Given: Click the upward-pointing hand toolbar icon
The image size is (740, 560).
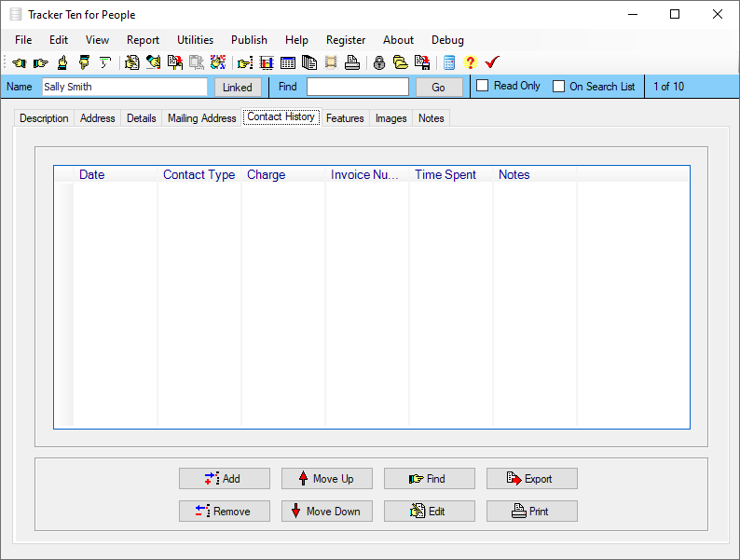Looking at the screenshot, I should [x=62, y=62].
